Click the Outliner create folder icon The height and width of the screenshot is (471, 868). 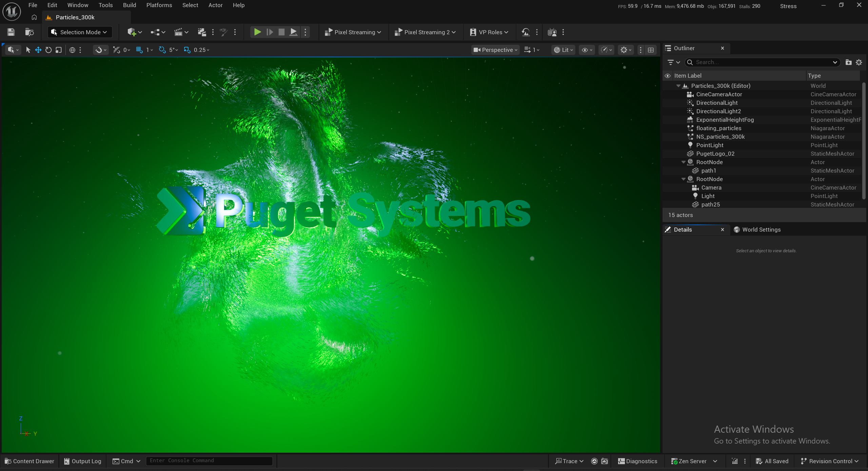(x=848, y=62)
